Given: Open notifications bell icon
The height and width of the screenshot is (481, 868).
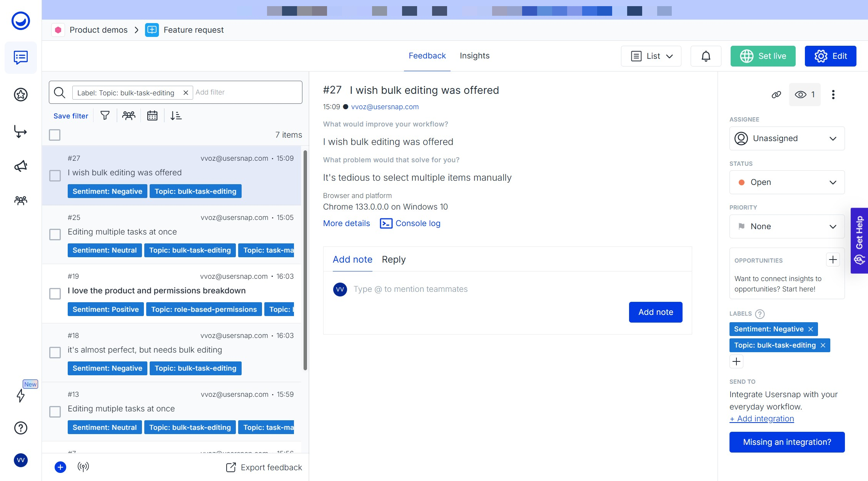Looking at the screenshot, I should coord(706,56).
